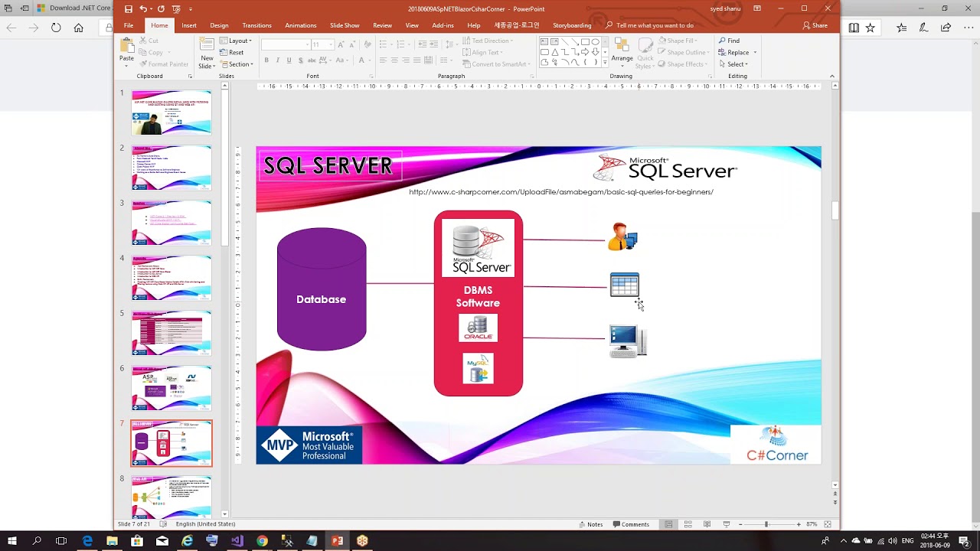This screenshot has height=551, width=980.
Task: Toggle Underline formatting in Font group
Action: click(289, 60)
